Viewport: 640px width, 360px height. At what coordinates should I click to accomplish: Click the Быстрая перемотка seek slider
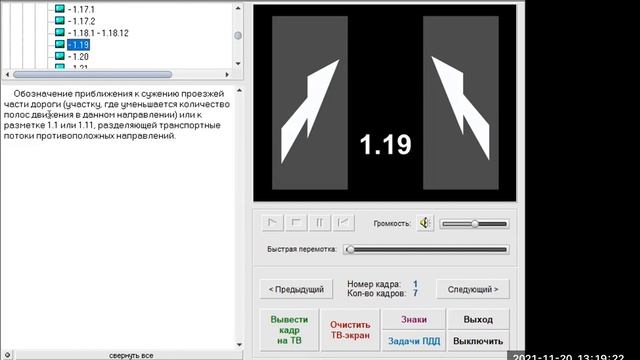click(427, 249)
